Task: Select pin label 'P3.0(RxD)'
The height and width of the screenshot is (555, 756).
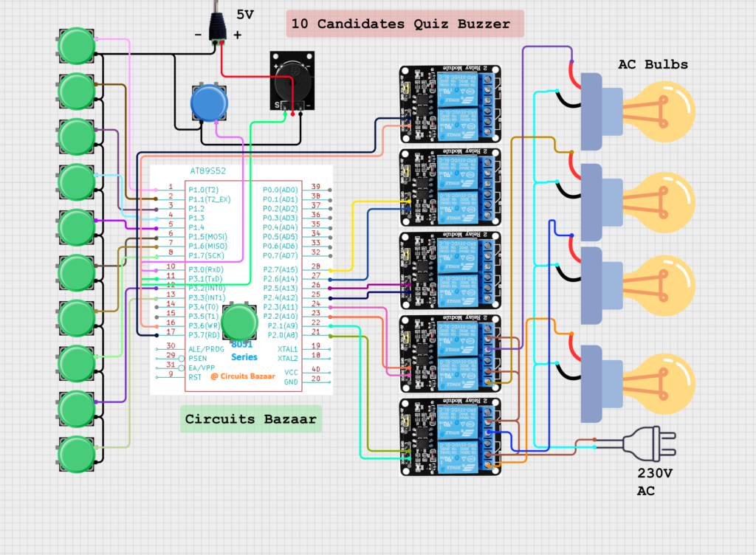Action: tap(206, 269)
